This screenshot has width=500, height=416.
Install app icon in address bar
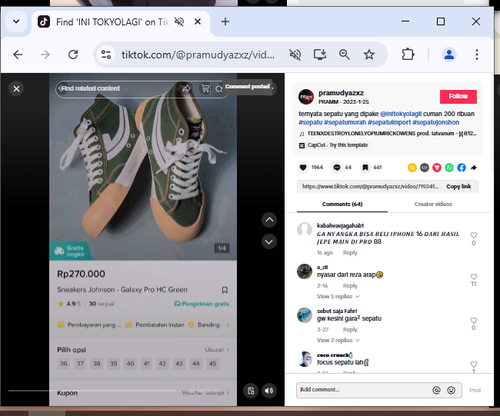[320, 54]
